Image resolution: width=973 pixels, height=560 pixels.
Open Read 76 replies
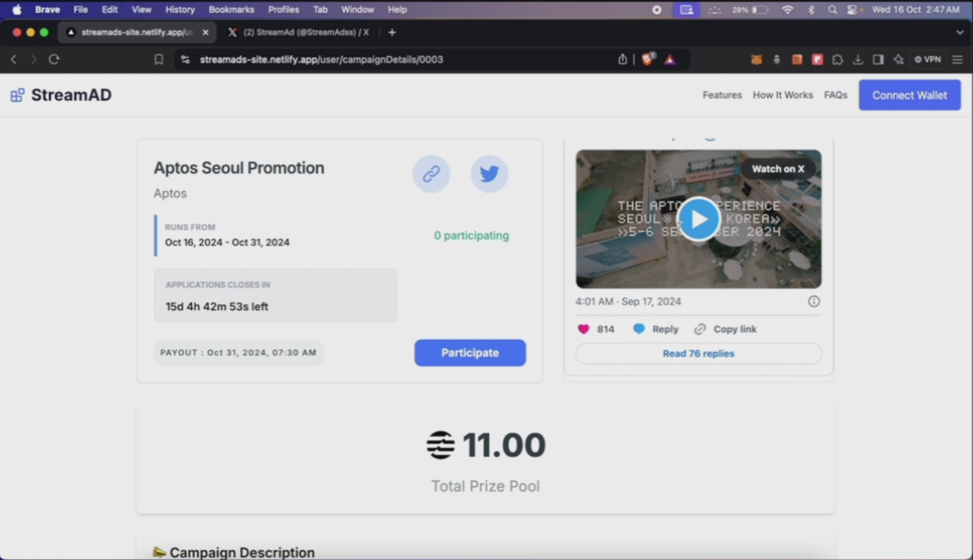698,354
